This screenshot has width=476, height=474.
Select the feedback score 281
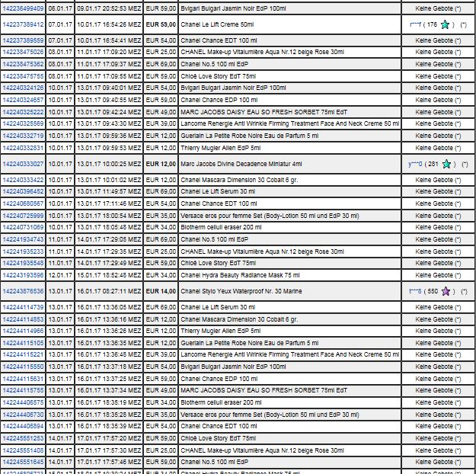point(433,164)
